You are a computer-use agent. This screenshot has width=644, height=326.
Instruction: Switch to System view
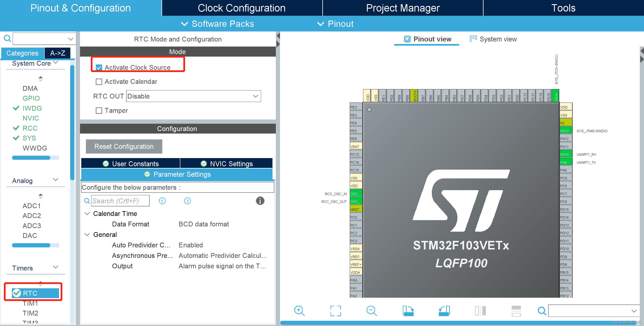tap(493, 39)
